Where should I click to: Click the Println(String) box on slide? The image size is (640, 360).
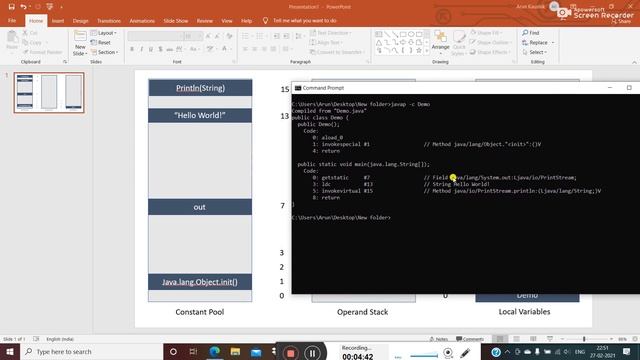200,88
